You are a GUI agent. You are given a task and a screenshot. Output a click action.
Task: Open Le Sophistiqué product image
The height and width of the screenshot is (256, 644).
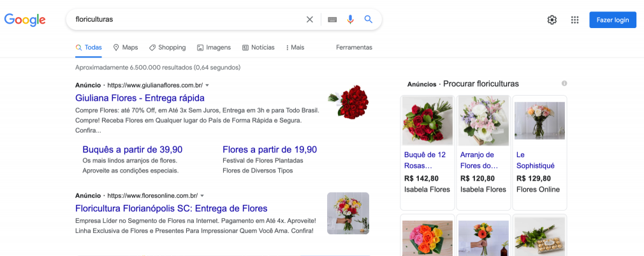pos(539,121)
